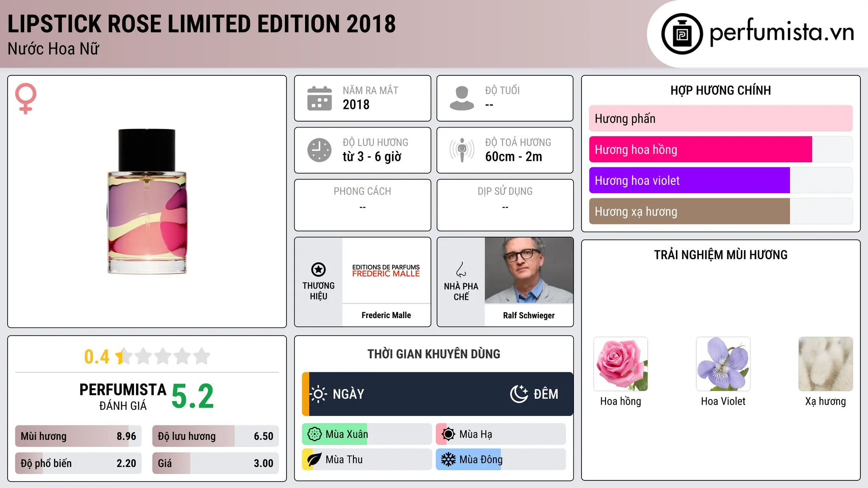Click the Hoa Violet note caption

[x=723, y=401]
